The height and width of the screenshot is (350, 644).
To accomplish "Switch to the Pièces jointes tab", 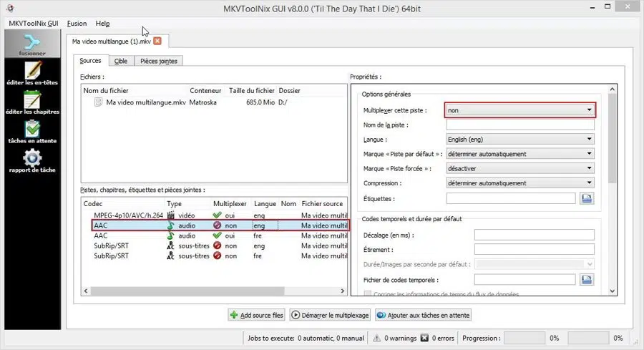I will pyautogui.click(x=159, y=62).
